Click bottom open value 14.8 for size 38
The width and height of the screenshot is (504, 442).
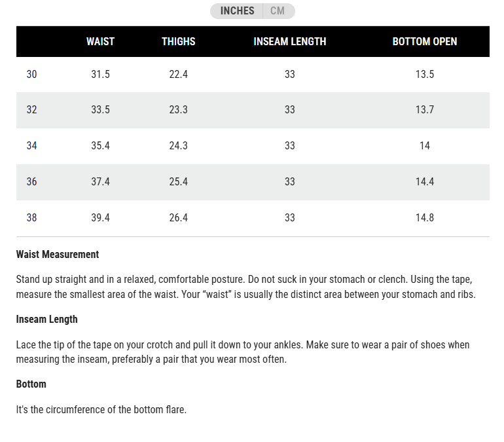click(x=425, y=217)
